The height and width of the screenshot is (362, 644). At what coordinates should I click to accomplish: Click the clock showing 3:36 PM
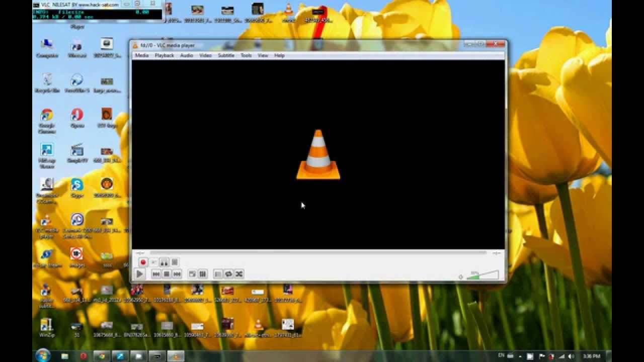click(x=591, y=356)
